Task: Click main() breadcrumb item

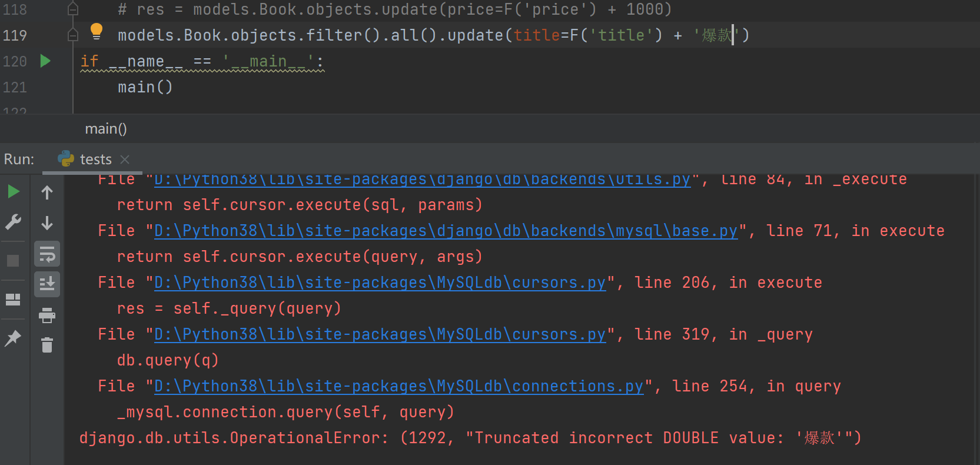Action: [106, 129]
